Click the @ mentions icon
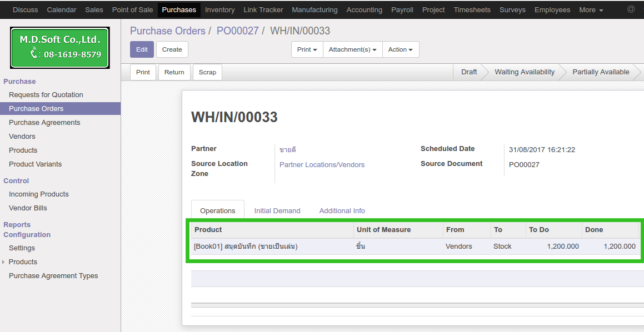 631,9
